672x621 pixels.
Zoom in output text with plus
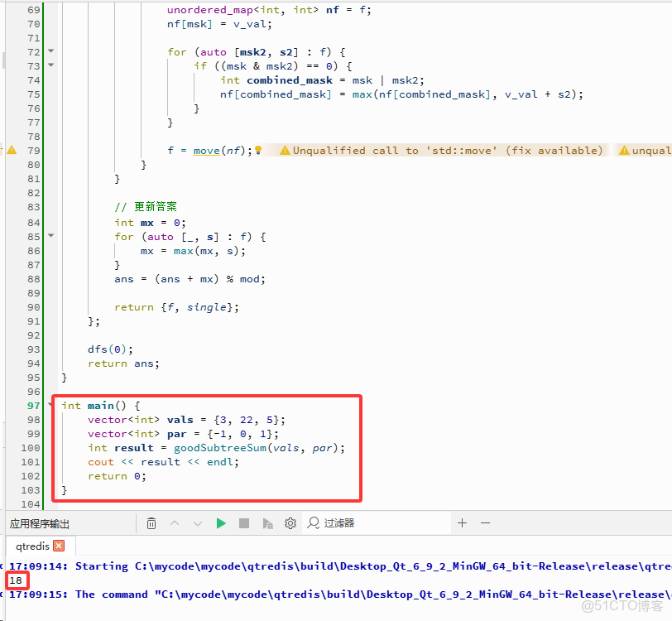(462, 522)
